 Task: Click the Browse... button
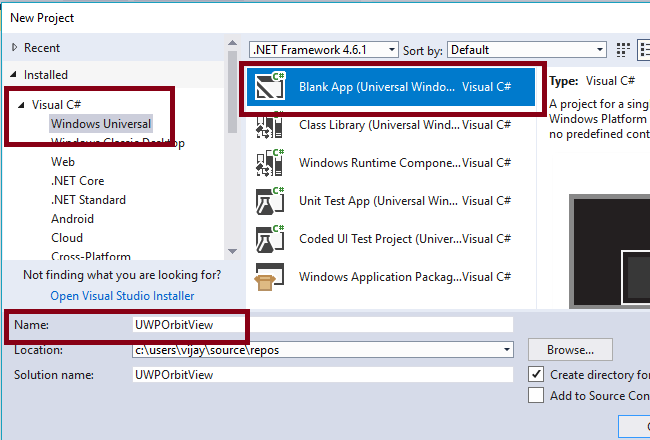click(x=570, y=350)
